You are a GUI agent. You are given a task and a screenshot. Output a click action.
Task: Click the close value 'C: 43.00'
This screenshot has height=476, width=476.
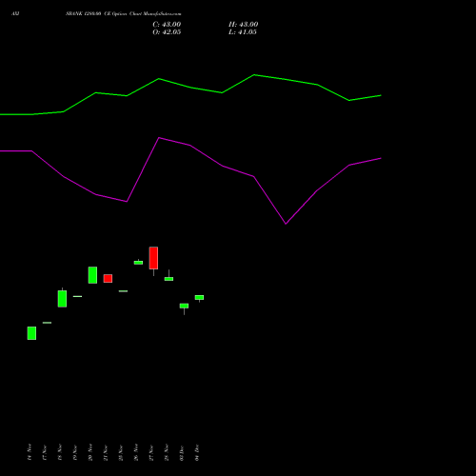coord(167,25)
